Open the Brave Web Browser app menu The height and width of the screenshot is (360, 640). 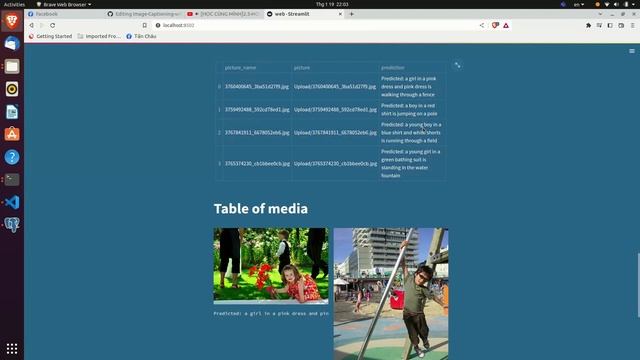click(x=64, y=4)
